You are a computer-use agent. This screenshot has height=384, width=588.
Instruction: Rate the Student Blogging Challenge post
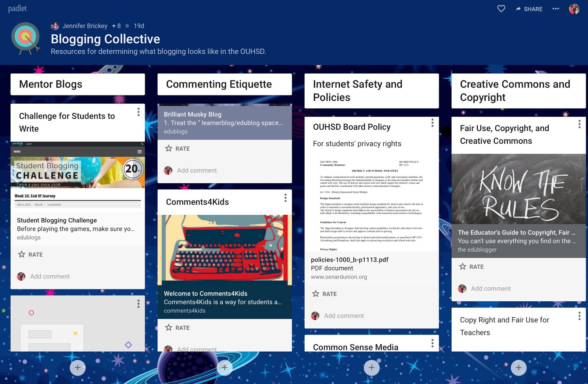tap(31, 254)
